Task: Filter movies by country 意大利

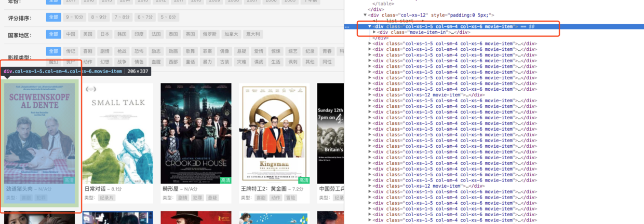Action: pos(253,34)
